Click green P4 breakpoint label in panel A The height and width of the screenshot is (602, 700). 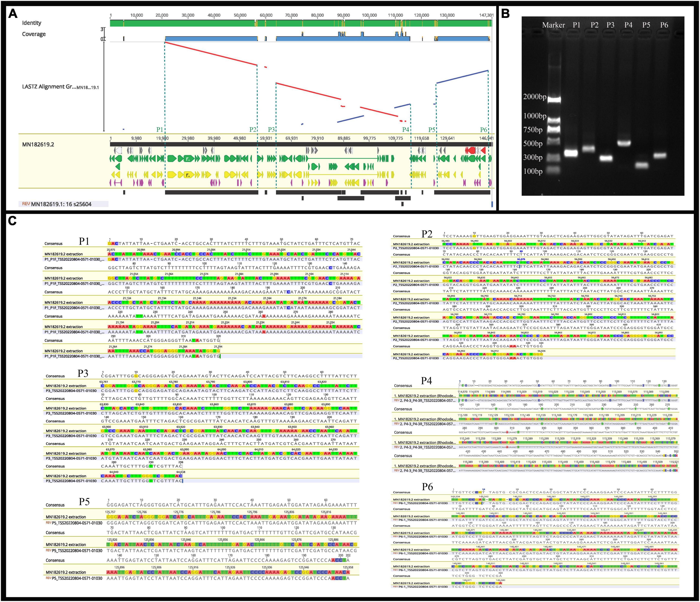(406, 130)
